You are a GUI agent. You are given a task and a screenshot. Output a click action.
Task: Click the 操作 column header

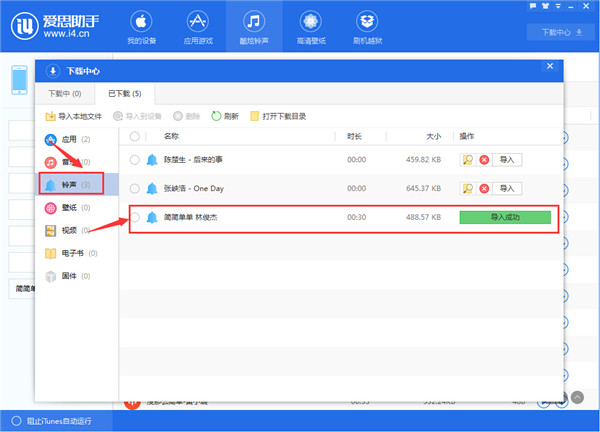466,136
